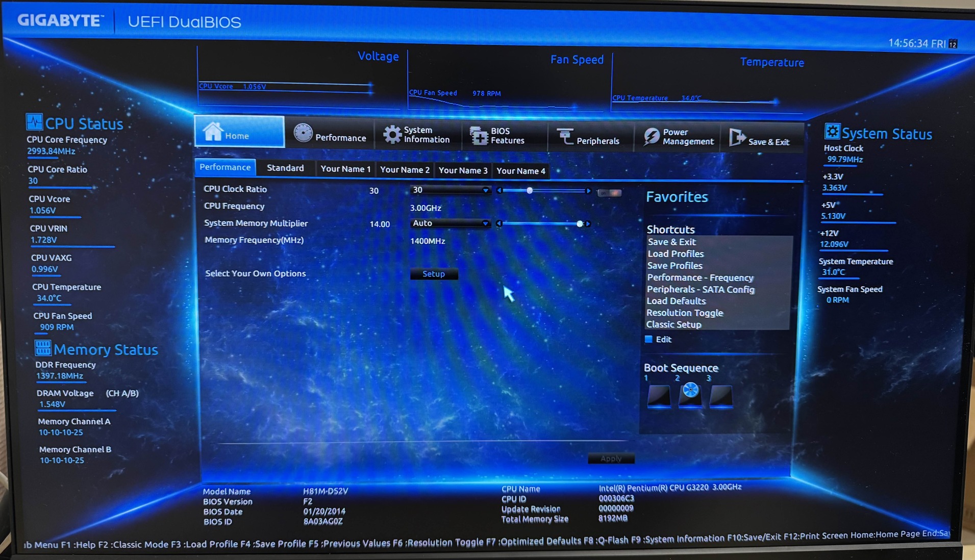Click the CPU Frequency value 3.00GHz
The width and height of the screenshot is (975, 560).
point(426,208)
